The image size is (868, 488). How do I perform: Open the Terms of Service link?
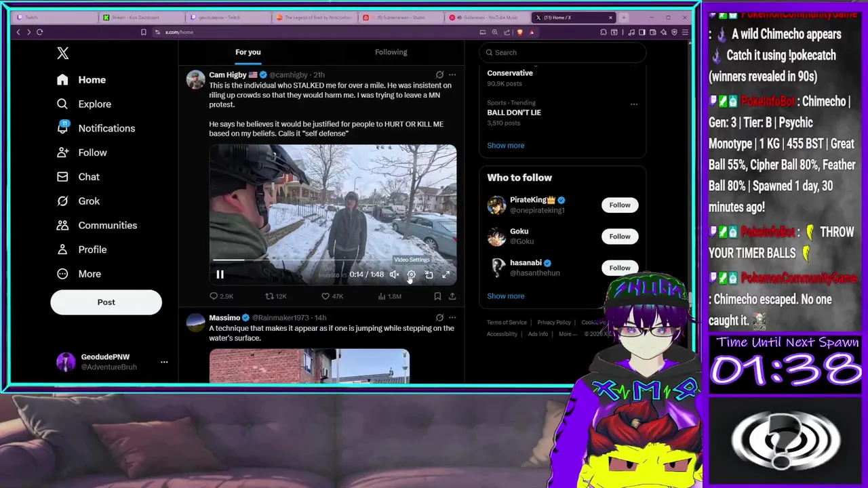click(507, 323)
